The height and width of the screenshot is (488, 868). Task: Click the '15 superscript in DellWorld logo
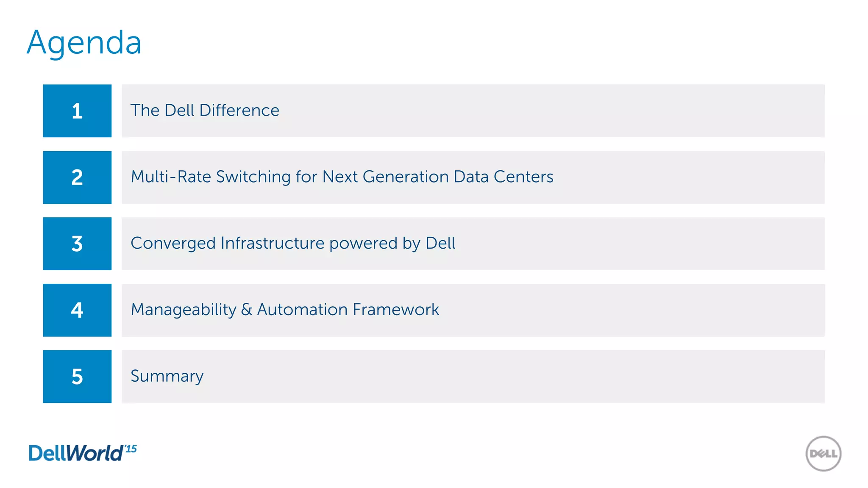click(131, 449)
